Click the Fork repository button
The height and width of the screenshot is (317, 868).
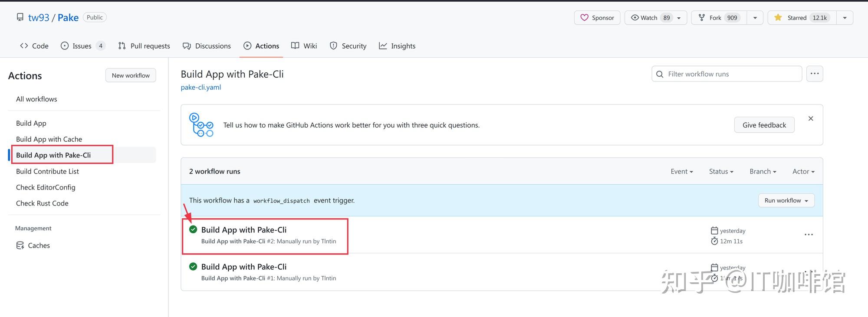coord(719,18)
